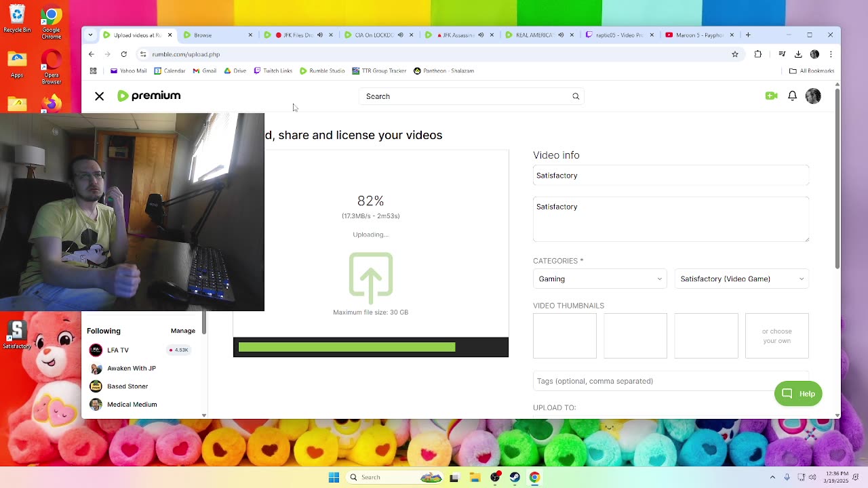Open the Rumble user avatar menu
868x488 pixels.
(813, 96)
